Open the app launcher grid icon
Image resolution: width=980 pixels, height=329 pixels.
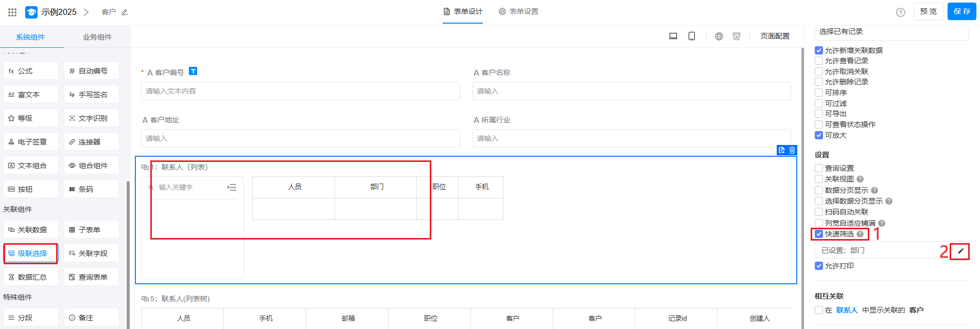click(12, 12)
